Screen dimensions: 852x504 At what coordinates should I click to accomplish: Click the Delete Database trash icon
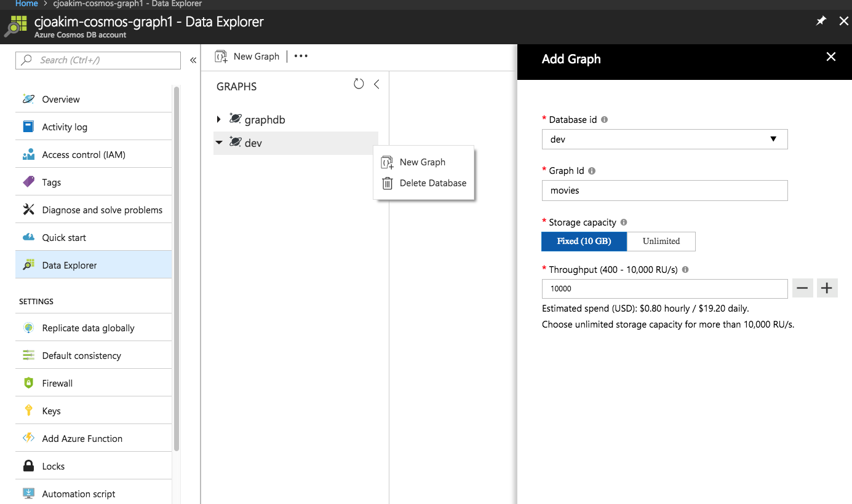pos(387,183)
